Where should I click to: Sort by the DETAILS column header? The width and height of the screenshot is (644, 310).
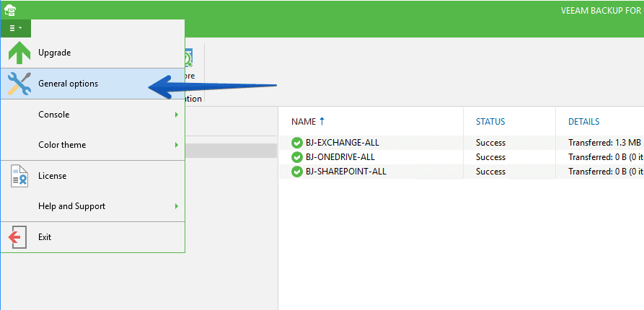(583, 122)
